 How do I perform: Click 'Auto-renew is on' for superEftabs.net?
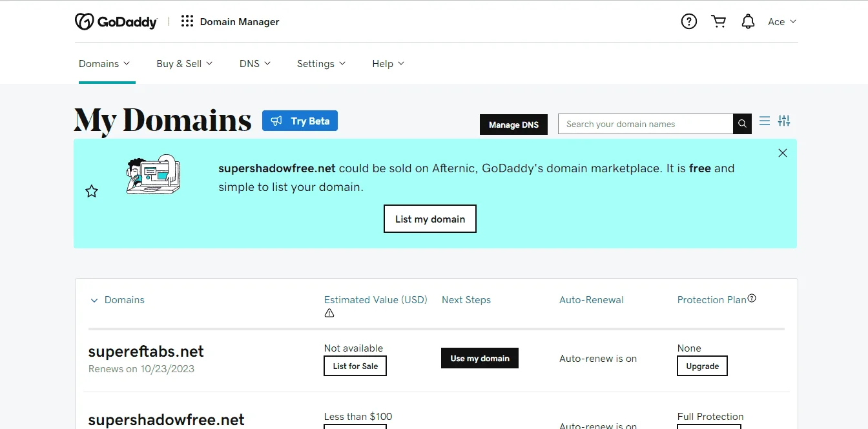[x=598, y=359]
